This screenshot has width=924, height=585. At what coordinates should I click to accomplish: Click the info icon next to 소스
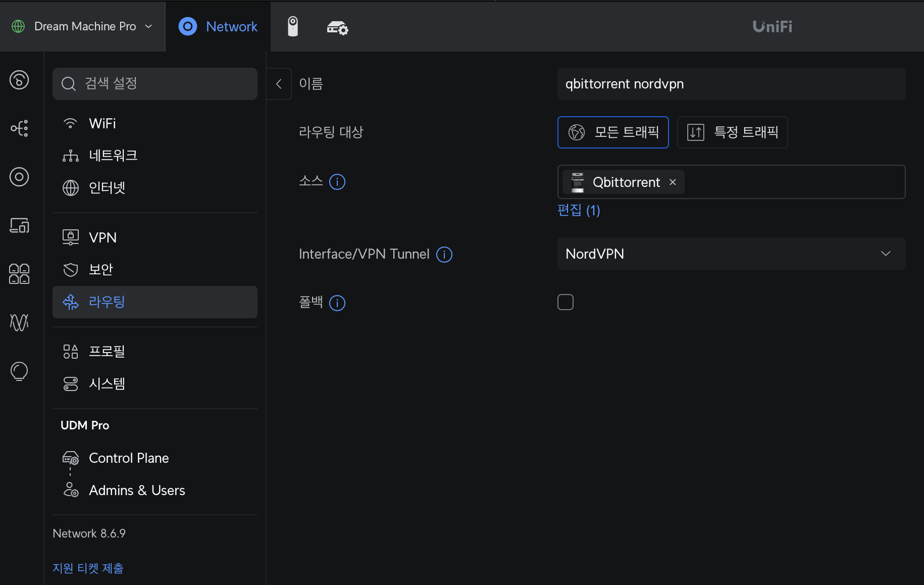click(337, 182)
